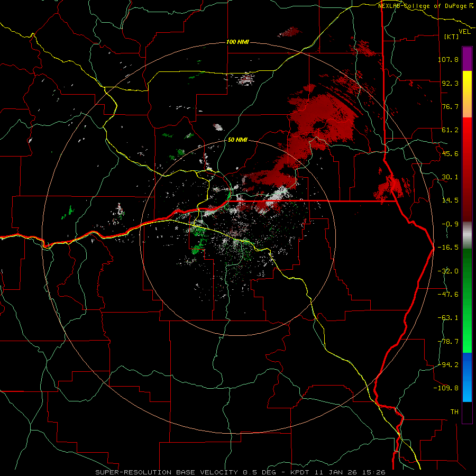Click the -94.2 velocity scale value

point(448,364)
